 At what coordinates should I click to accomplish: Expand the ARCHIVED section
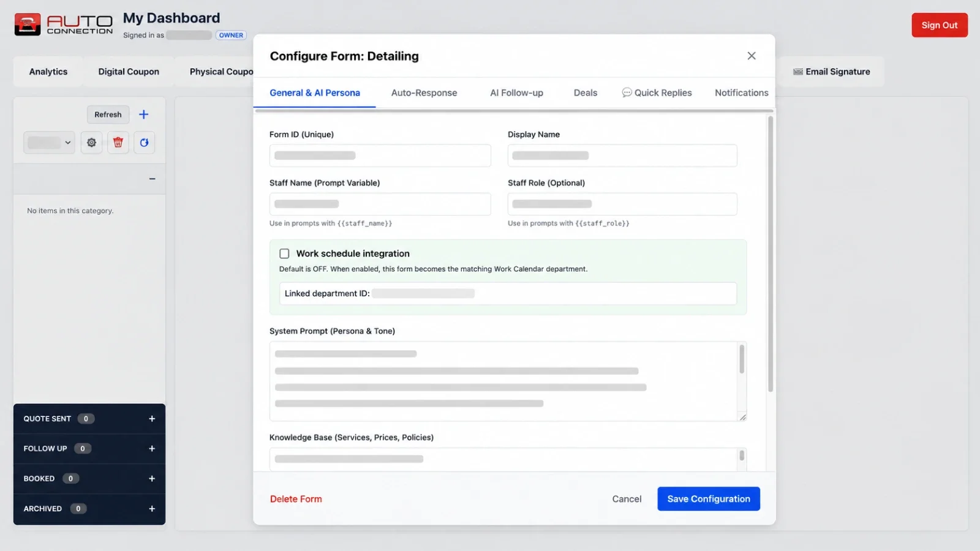coord(152,509)
